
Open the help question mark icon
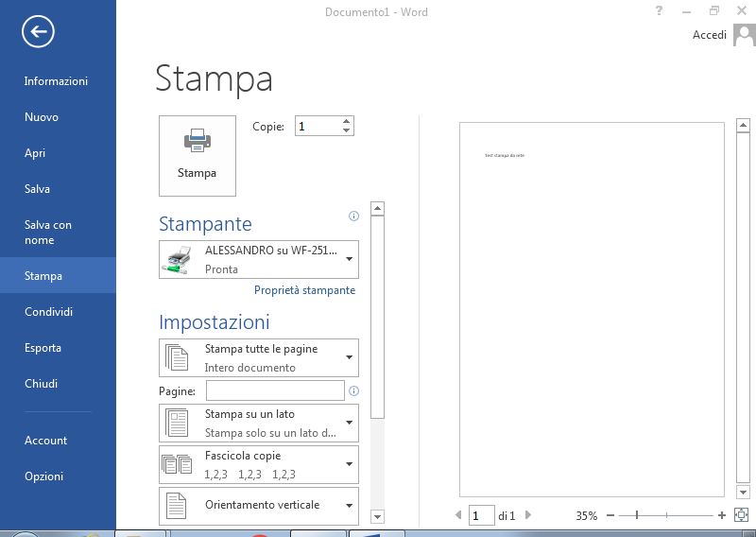click(x=659, y=10)
